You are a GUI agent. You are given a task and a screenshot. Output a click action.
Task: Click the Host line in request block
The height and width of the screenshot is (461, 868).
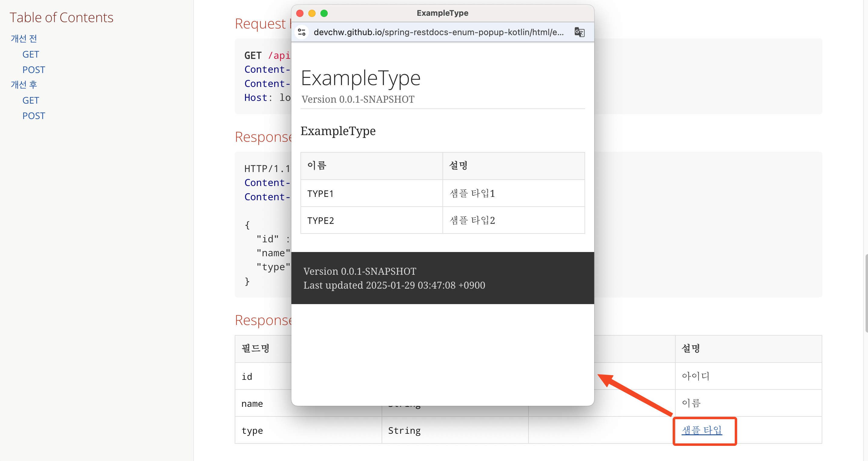click(x=267, y=98)
